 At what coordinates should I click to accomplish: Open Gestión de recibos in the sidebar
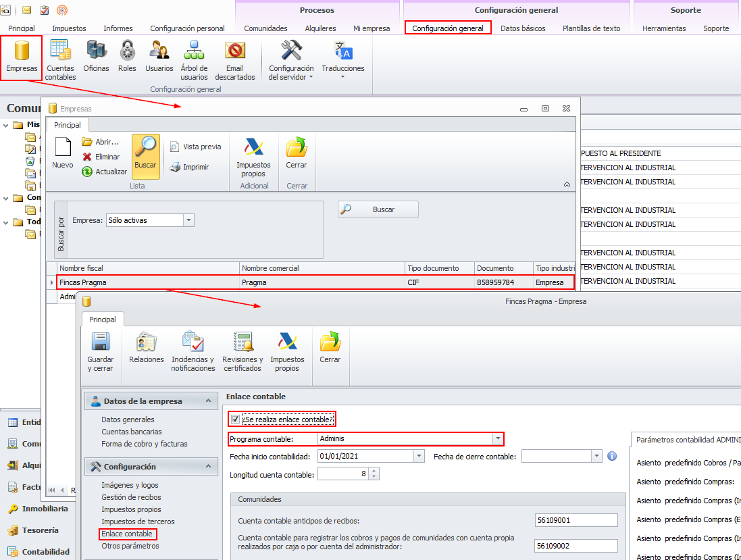pos(131,497)
